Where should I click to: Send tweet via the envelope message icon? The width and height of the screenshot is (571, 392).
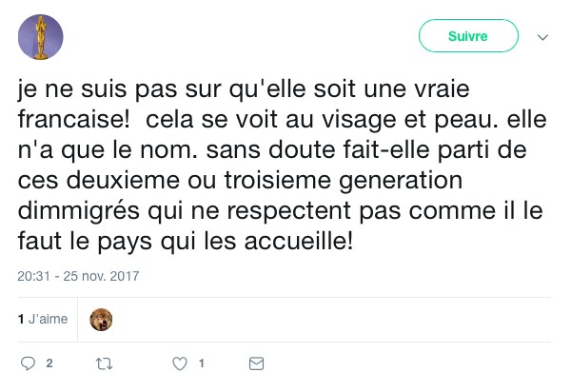255,363
